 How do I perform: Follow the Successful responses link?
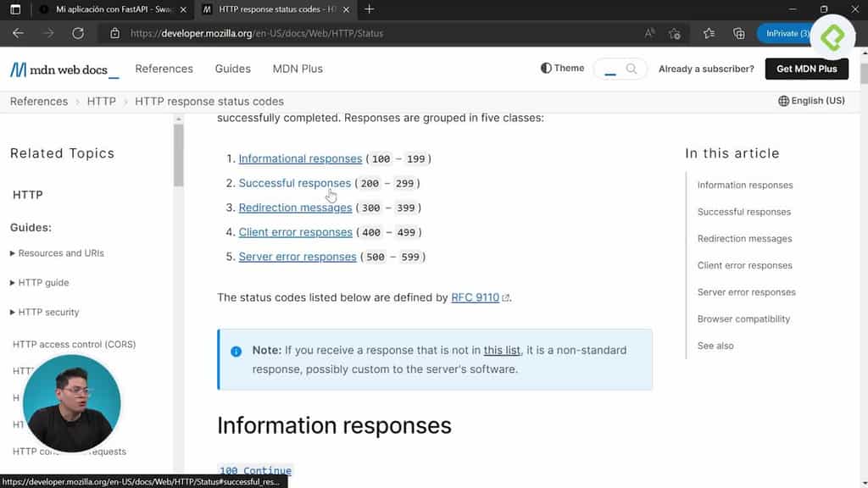click(294, 183)
